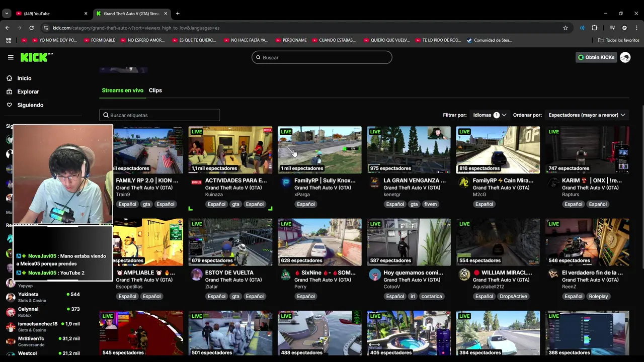Open Hoy quemamos comi... stream title
The image size is (644, 362).
point(413,273)
